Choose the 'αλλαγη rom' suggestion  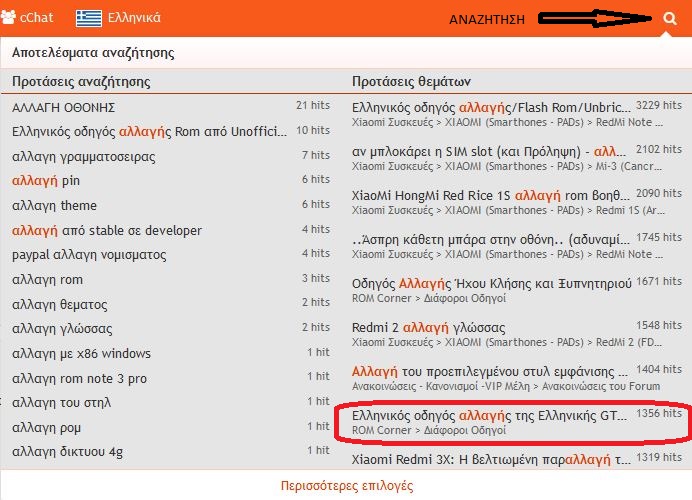(48, 280)
